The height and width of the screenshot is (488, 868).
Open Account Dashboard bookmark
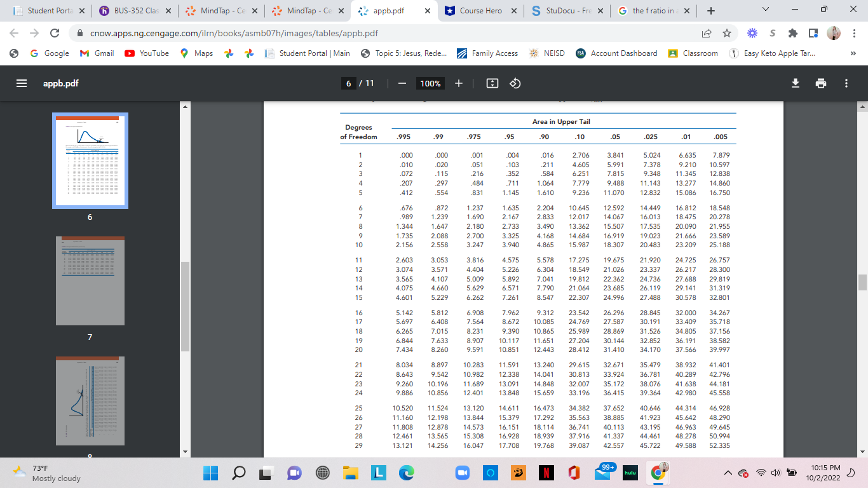[616, 53]
